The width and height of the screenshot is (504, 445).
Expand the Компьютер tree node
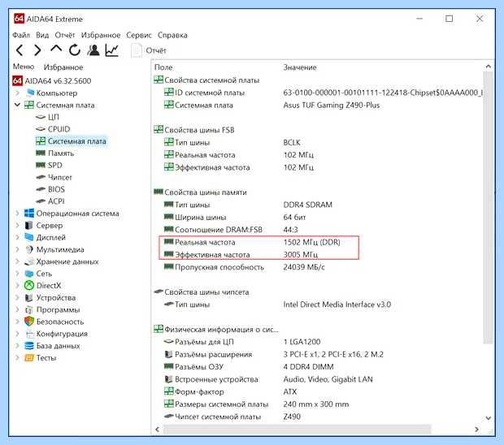pos(17,93)
